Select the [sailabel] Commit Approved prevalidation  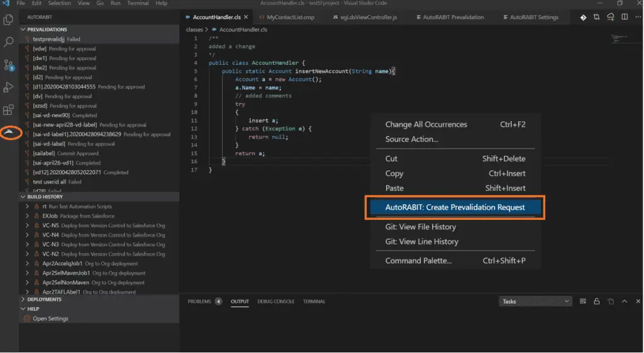pos(99,154)
